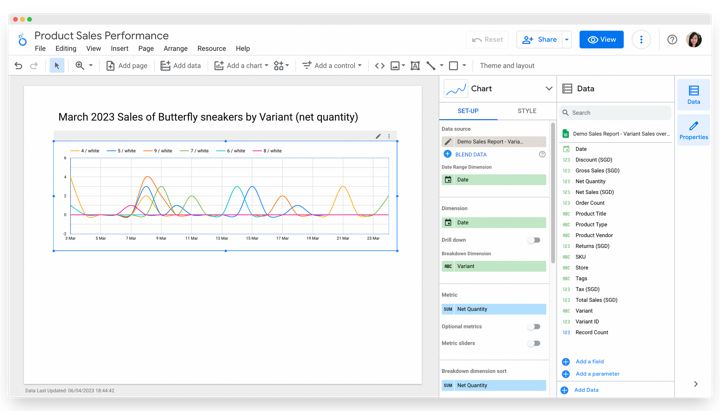Image resolution: width=720 pixels, height=411 pixels.
Task: Enable the Optional metrics switch
Action: pyautogui.click(x=534, y=327)
